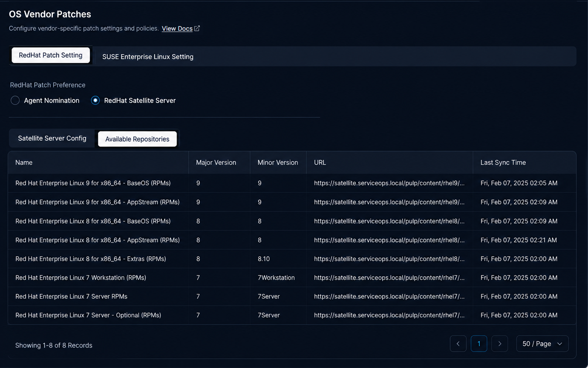Viewport: 588px width, 368px height.
Task: Select RHEL 9 AppStream (RPMs) repository name
Action: coord(98,202)
